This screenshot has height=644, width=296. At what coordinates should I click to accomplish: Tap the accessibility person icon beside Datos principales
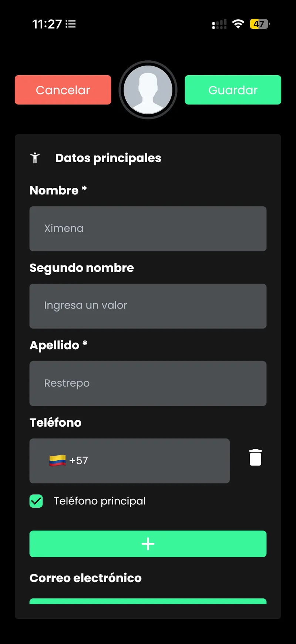pos(35,158)
